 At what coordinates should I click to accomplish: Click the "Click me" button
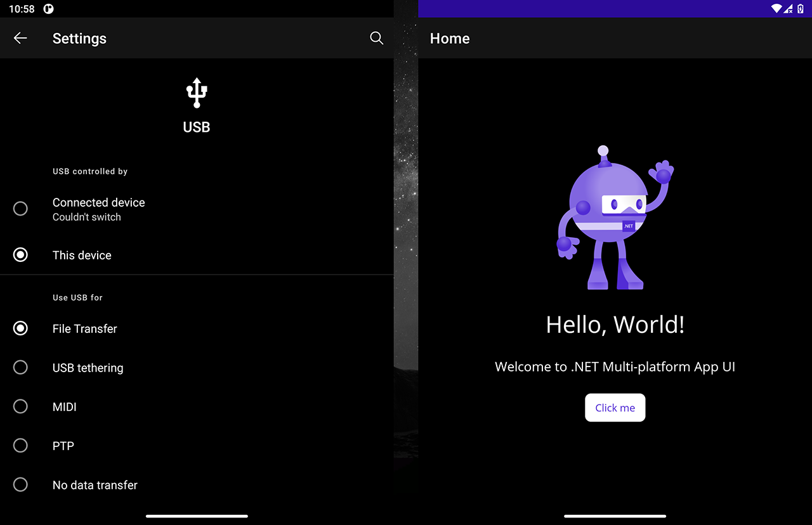(615, 408)
